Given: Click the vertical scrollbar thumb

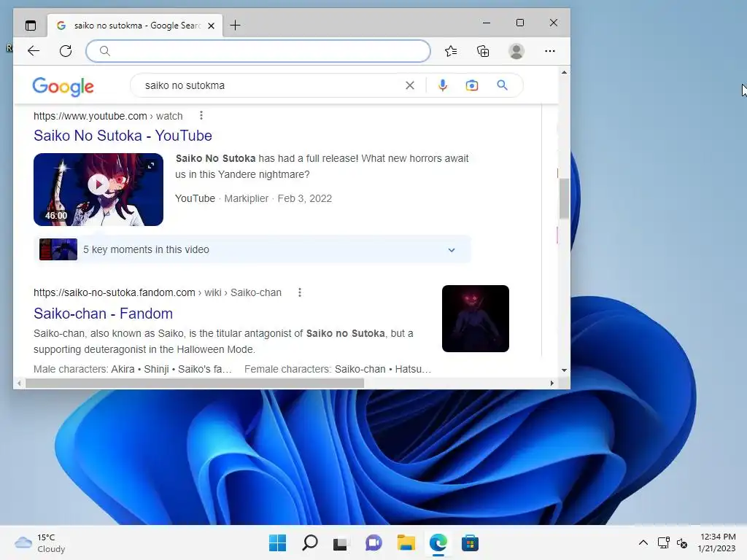Looking at the screenshot, I should (564, 198).
